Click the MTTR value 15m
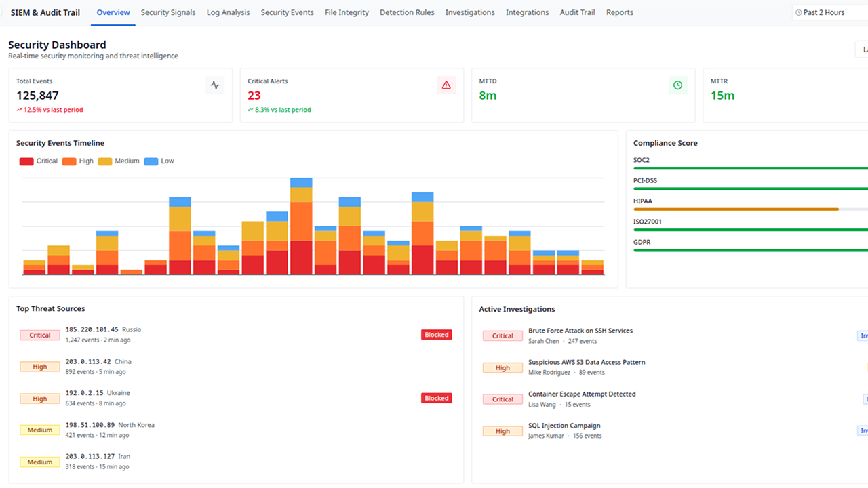 tap(722, 96)
